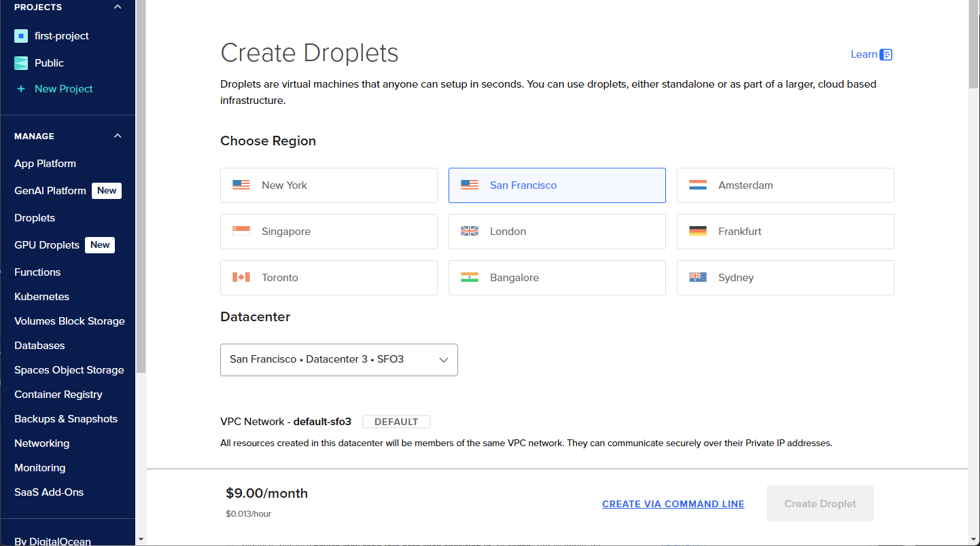Open Functions in sidebar
980x546 pixels.
pyautogui.click(x=37, y=272)
